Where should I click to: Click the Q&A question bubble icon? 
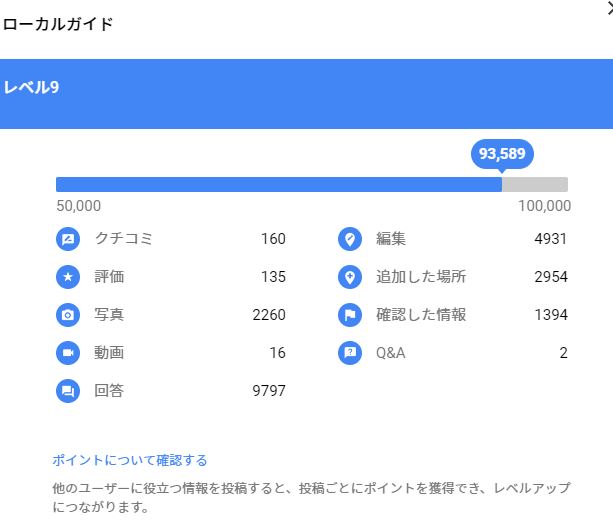tap(349, 353)
